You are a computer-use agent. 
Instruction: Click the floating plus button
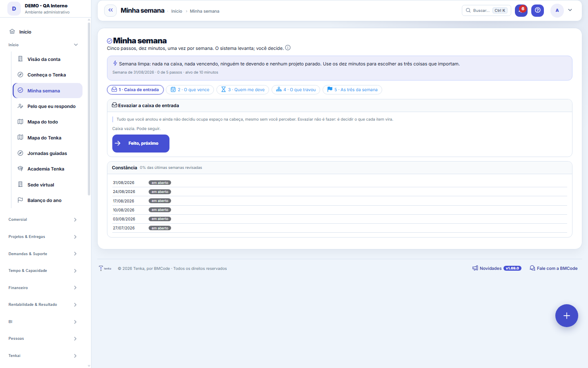(x=566, y=316)
